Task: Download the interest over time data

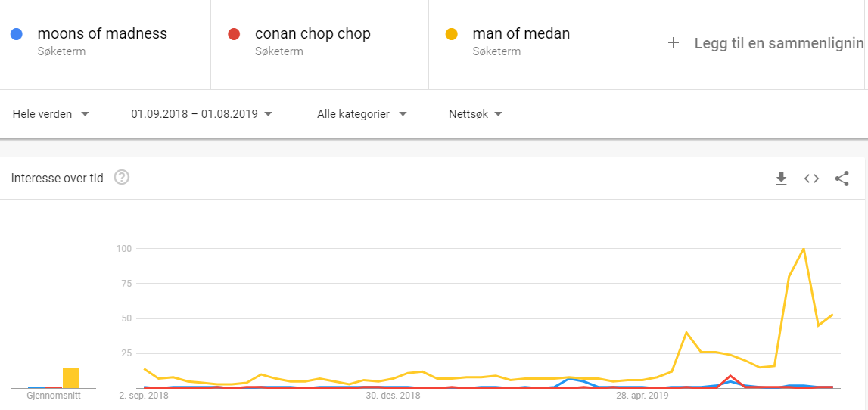Action: click(x=781, y=179)
